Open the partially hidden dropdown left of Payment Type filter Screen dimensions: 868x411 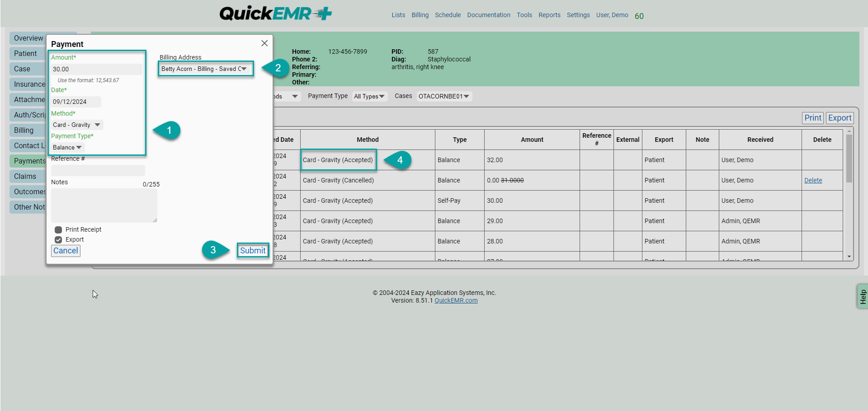coord(287,96)
